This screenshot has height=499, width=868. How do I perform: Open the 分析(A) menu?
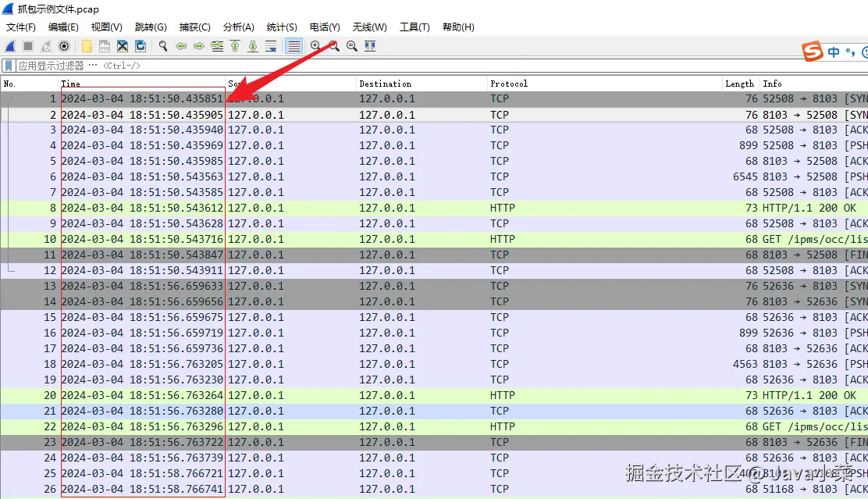pos(239,27)
